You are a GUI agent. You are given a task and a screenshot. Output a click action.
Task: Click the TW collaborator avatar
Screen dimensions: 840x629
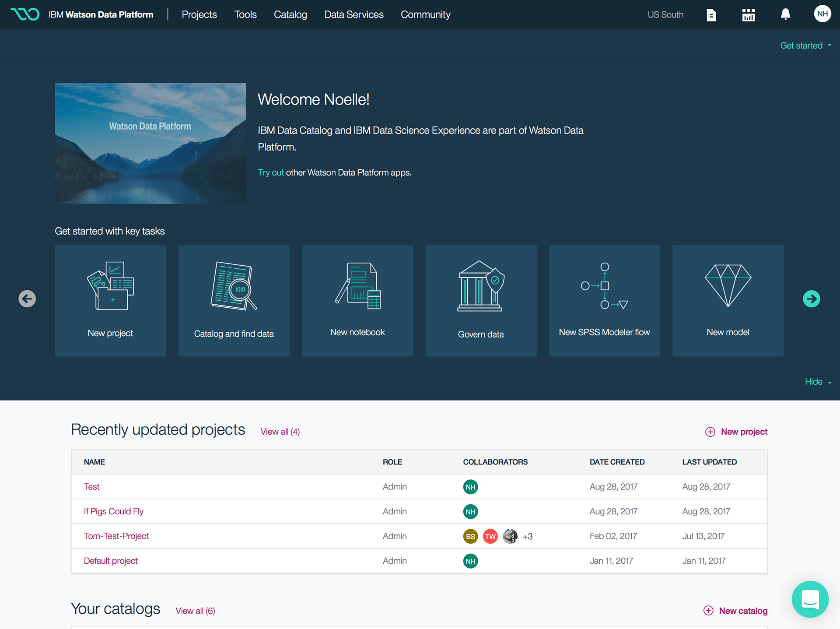tap(490, 536)
